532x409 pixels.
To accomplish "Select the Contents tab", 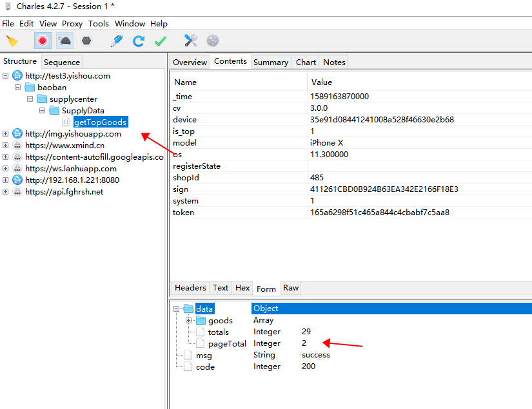I will point(230,61).
